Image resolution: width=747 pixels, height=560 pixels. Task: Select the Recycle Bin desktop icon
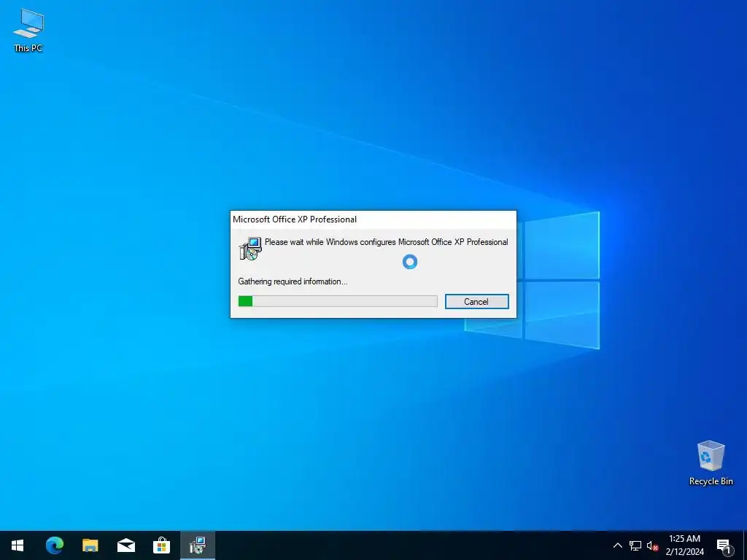[x=711, y=463]
